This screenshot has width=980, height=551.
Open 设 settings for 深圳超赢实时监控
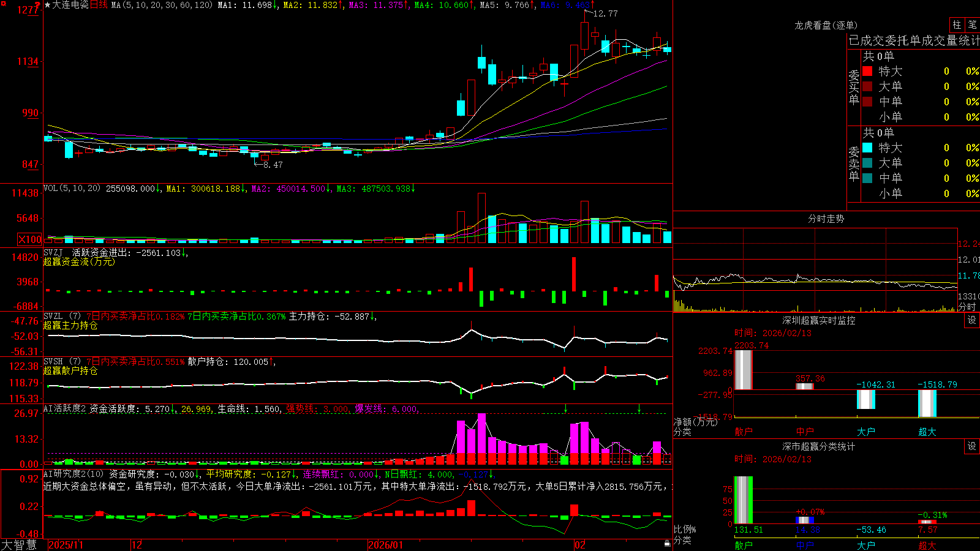pos(972,320)
